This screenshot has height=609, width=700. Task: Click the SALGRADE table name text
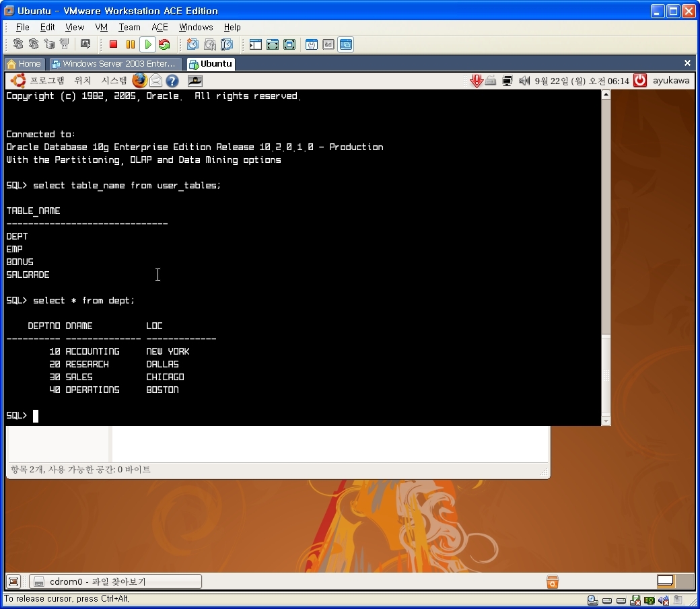(x=28, y=275)
